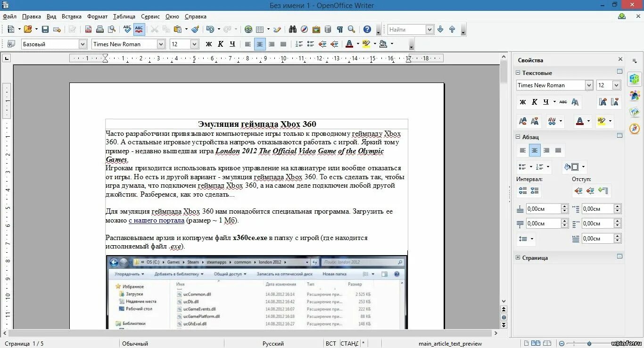Open Find & Replace binoculars

293,29
